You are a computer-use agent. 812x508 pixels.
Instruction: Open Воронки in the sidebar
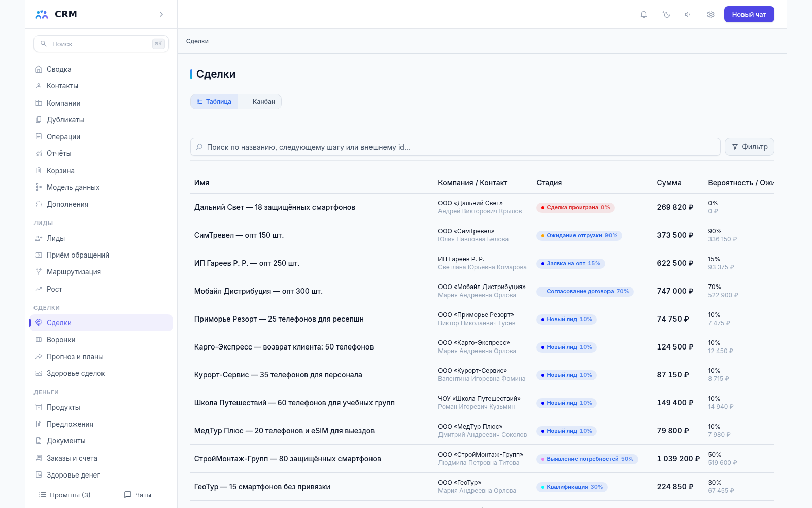point(101,340)
